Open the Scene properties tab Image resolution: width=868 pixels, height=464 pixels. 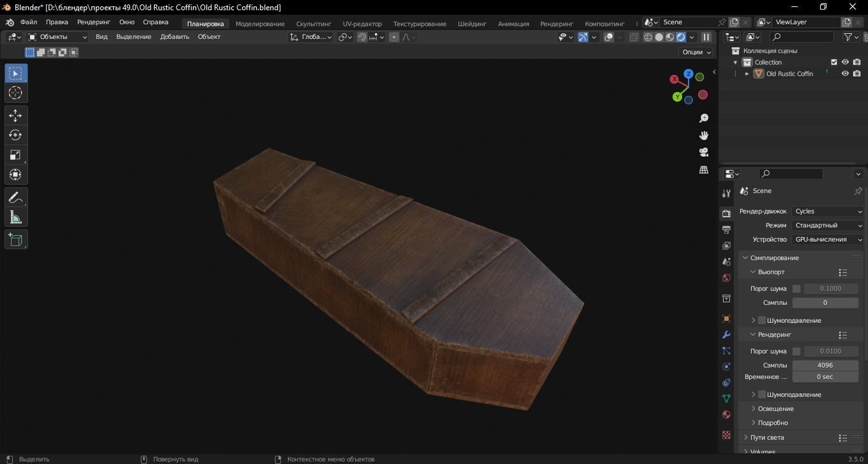(x=726, y=261)
